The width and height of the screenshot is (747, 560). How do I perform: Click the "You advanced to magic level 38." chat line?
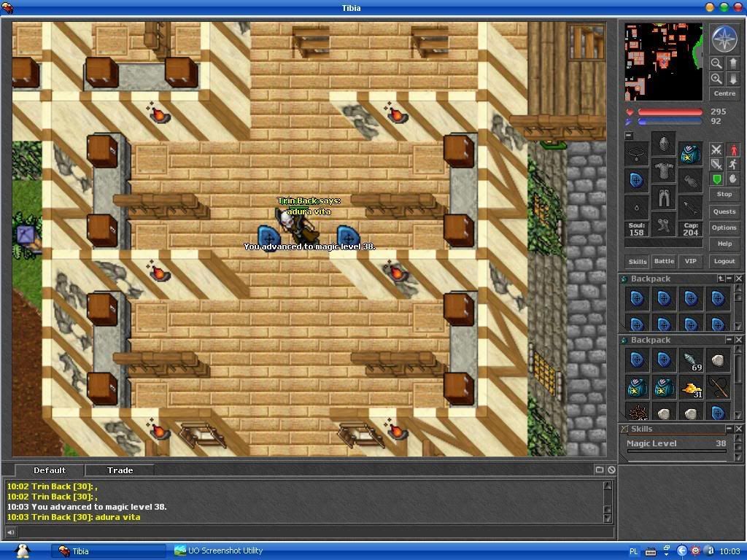coord(87,507)
